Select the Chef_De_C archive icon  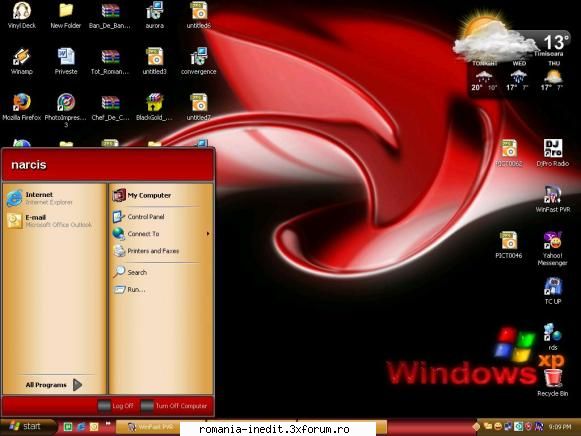110,107
